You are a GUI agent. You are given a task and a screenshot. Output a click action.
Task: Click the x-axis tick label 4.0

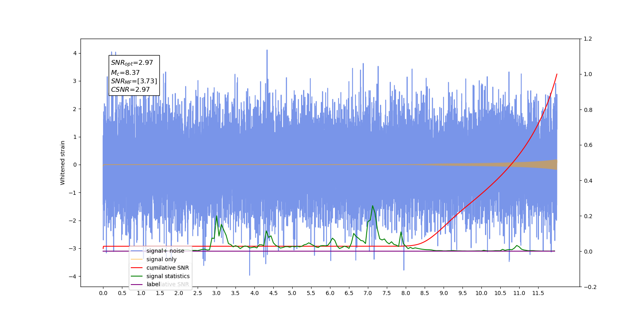254,293
